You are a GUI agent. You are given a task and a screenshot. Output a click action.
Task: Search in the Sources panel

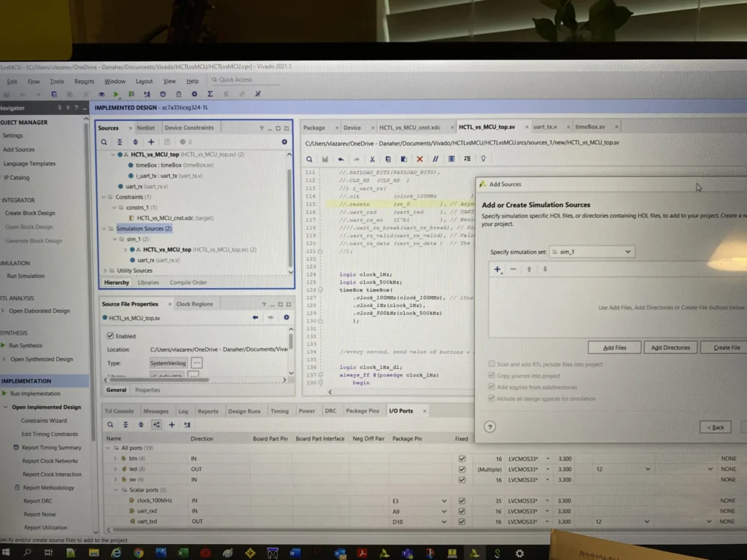104,142
